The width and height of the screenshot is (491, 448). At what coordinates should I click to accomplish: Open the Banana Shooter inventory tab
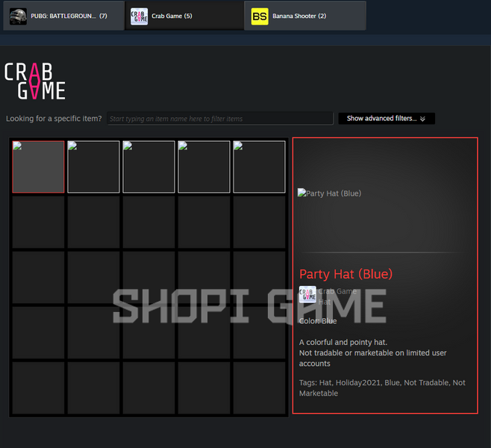[304, 16]
